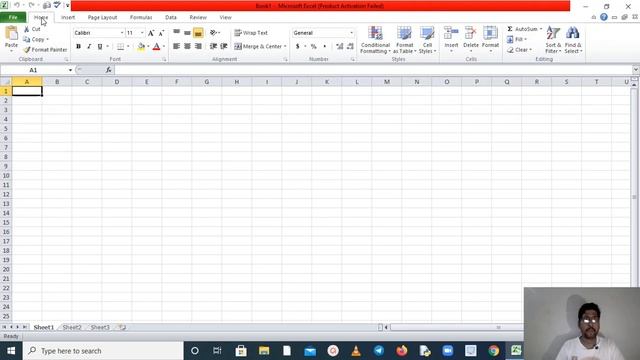Decrease indent in Alignment group
This screenshot has width=640, height=360.
(x=213, y=46)
